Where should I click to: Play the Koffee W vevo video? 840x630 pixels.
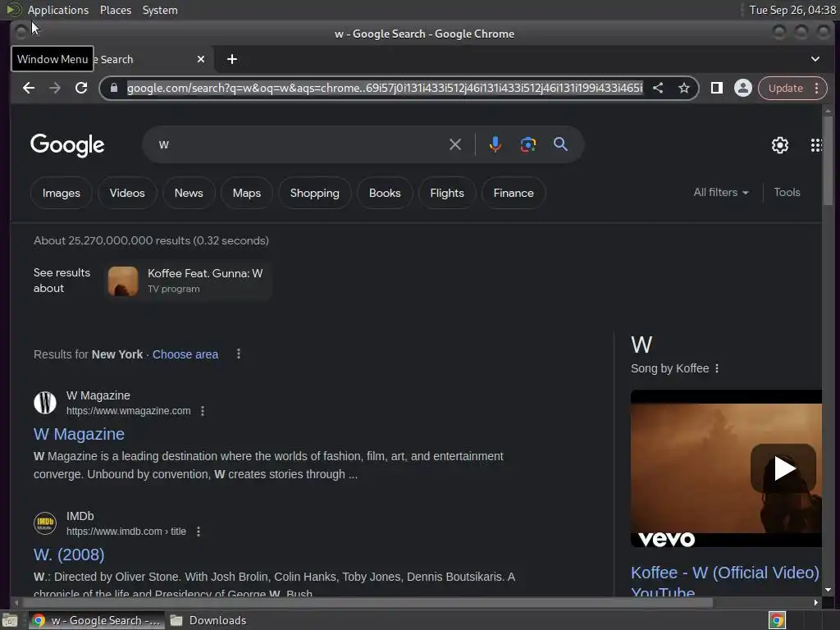pos(783,468)
